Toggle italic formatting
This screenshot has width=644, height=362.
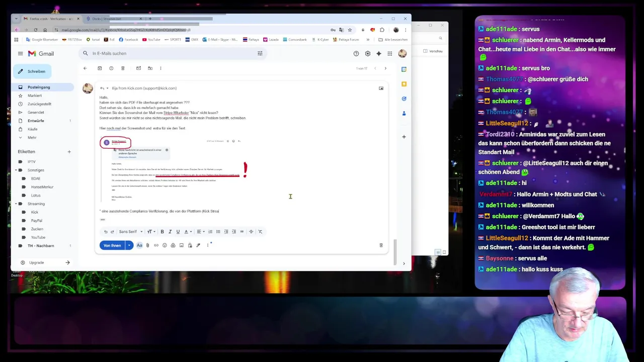tap(170, 232)
